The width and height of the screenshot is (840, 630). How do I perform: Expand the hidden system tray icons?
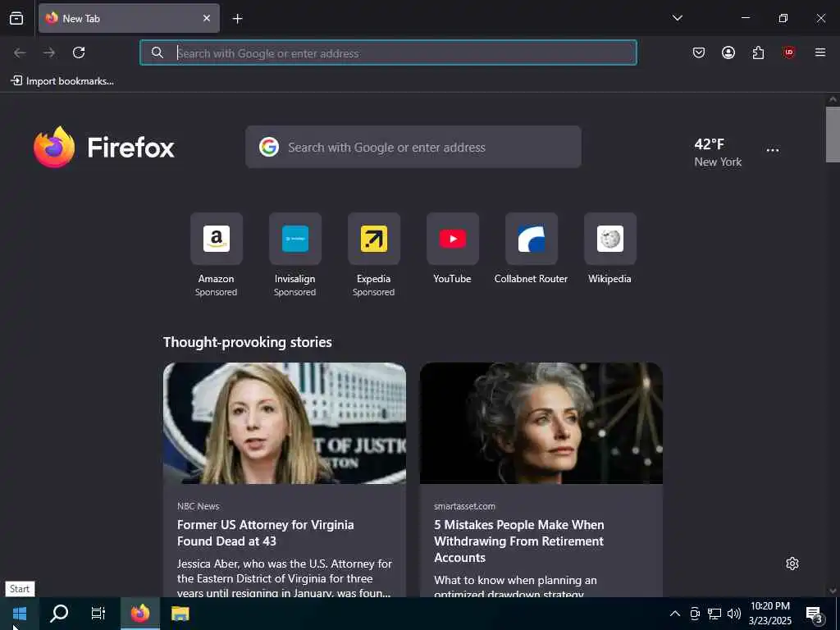[x=675, y=614]
